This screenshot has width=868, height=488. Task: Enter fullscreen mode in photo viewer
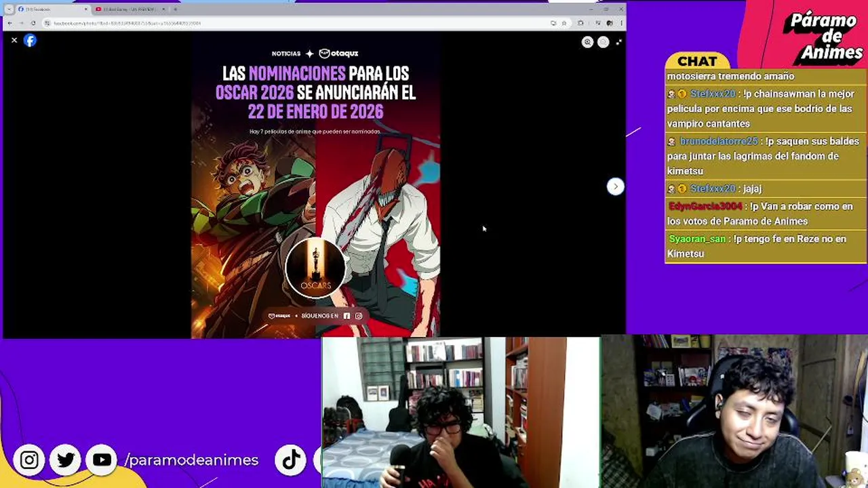[618, 42]
